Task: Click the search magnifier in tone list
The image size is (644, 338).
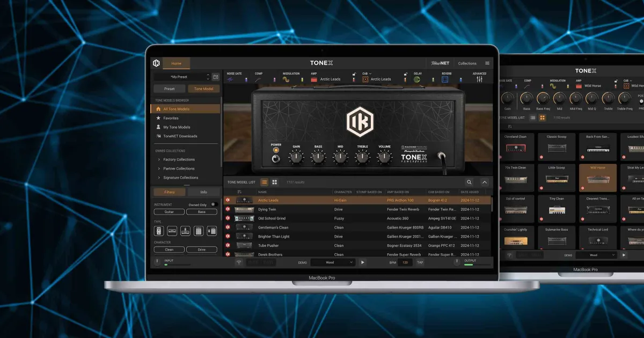Action: coord(469,182)
